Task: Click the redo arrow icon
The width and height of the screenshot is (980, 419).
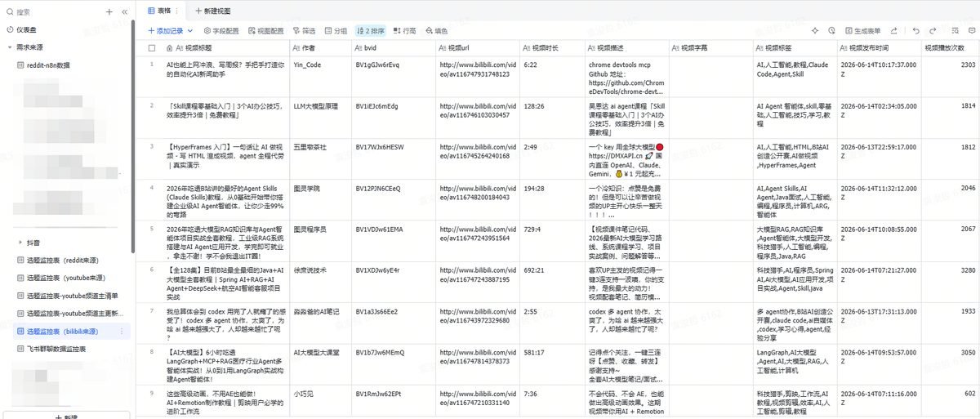Action: (933, 30)
